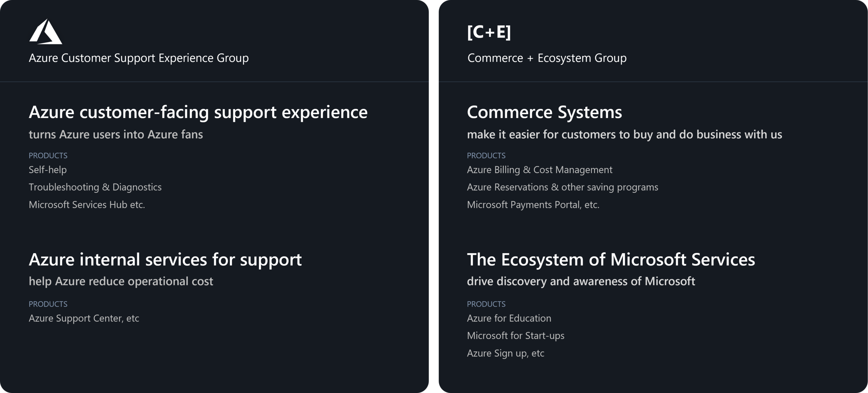The height and width of the screenshot is (393, 868).
Task: Click Troubleshooting & Diagnostics product item
Action: pos(95,187)
